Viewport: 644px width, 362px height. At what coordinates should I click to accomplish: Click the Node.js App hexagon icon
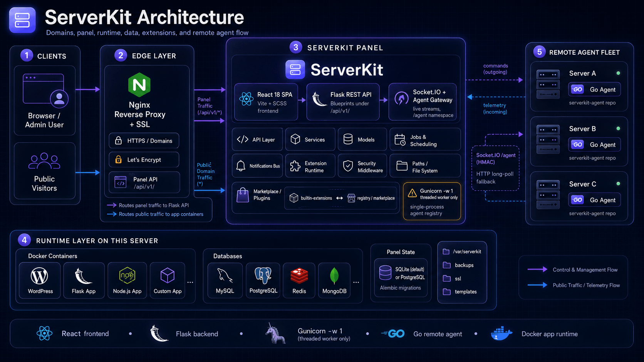tap(127, 275)
